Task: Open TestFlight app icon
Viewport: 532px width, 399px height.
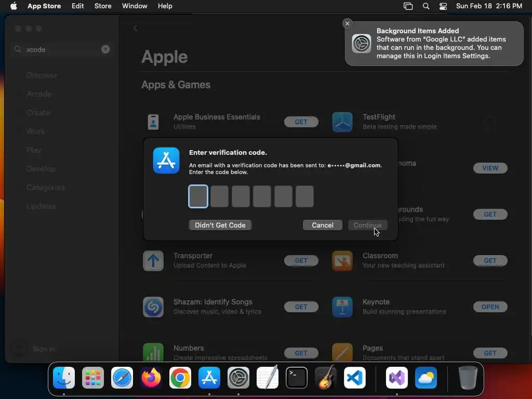Action: click(342, 122)
